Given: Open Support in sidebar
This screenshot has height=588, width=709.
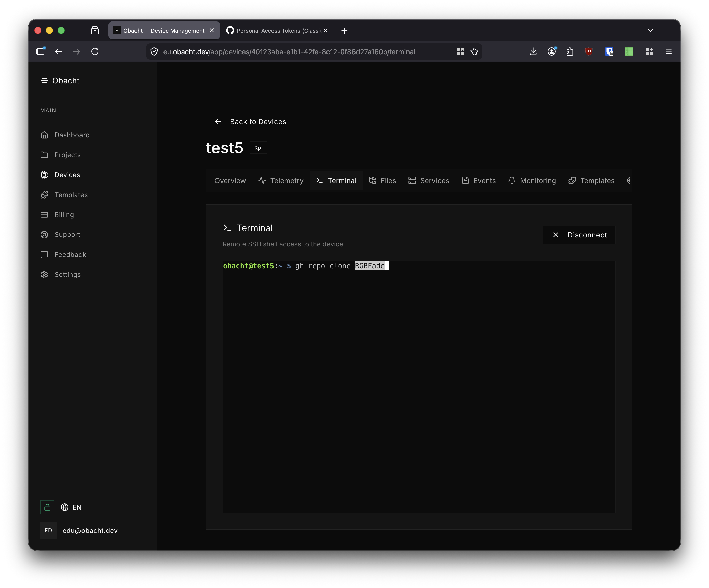Looking at the screenshot, I should pos(67,234).
